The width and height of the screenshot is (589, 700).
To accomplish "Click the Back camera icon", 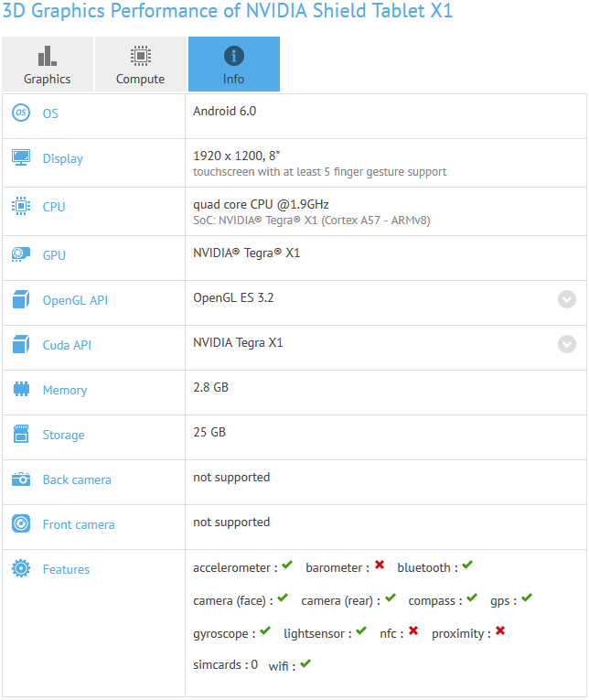I will (x=21, y=479).
